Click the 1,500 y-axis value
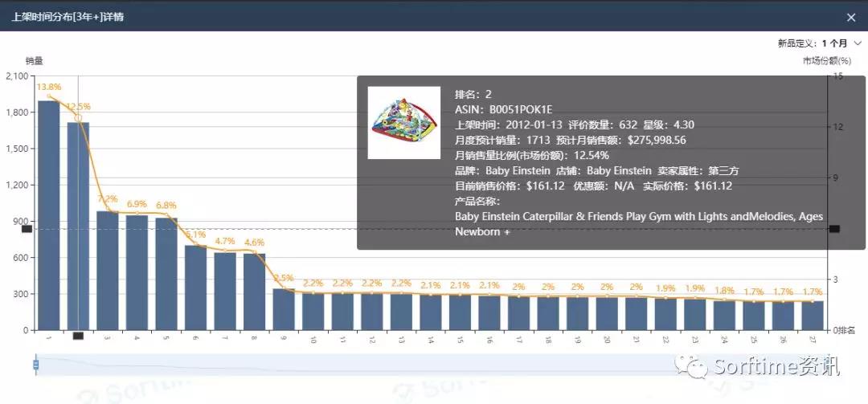Viewport: 868px width, 404px height. click(x=17, y=149)
